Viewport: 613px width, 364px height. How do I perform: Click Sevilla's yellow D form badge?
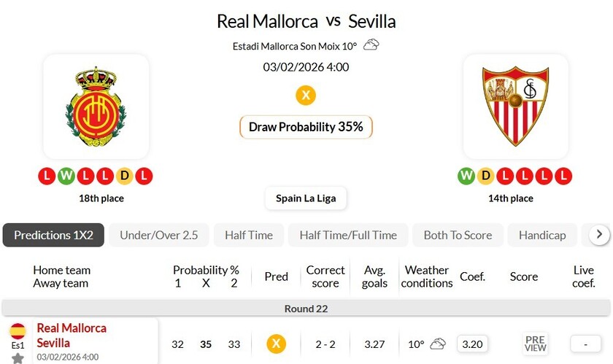(484, 176)
